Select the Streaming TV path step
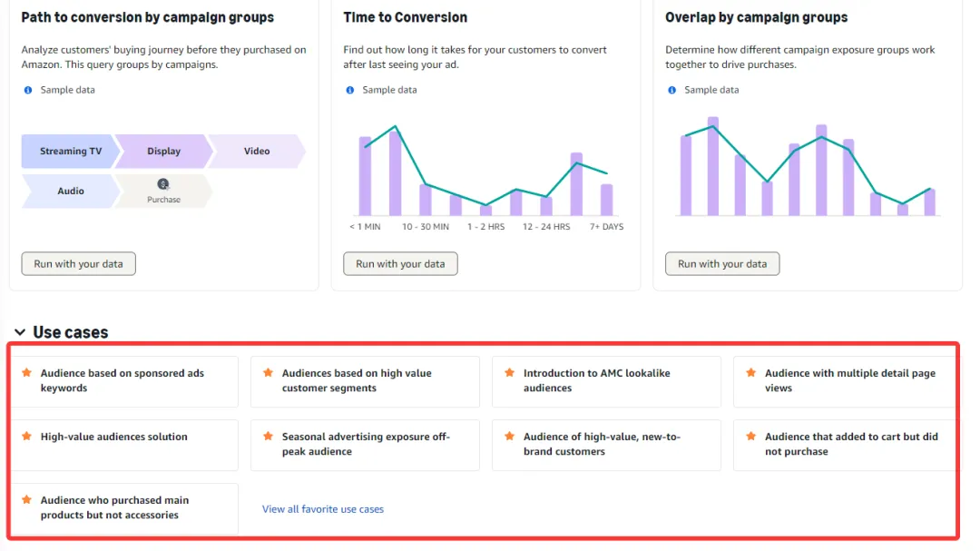The image size is (980, 551). [70, 152]
